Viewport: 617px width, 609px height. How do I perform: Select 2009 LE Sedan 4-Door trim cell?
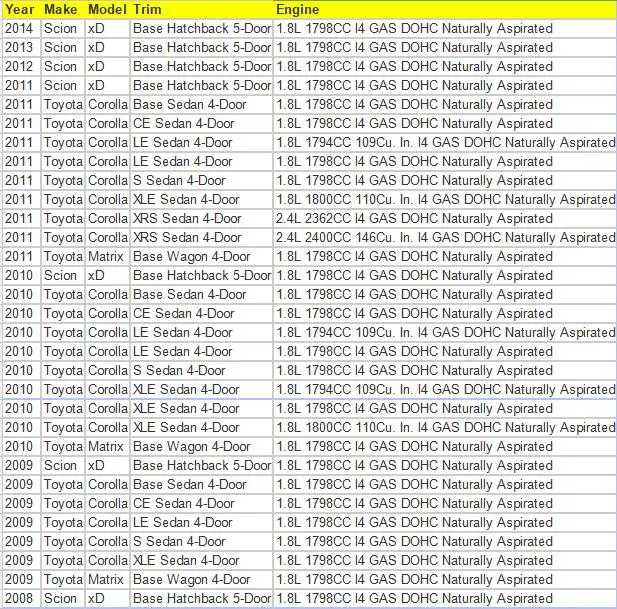(201, 522)
